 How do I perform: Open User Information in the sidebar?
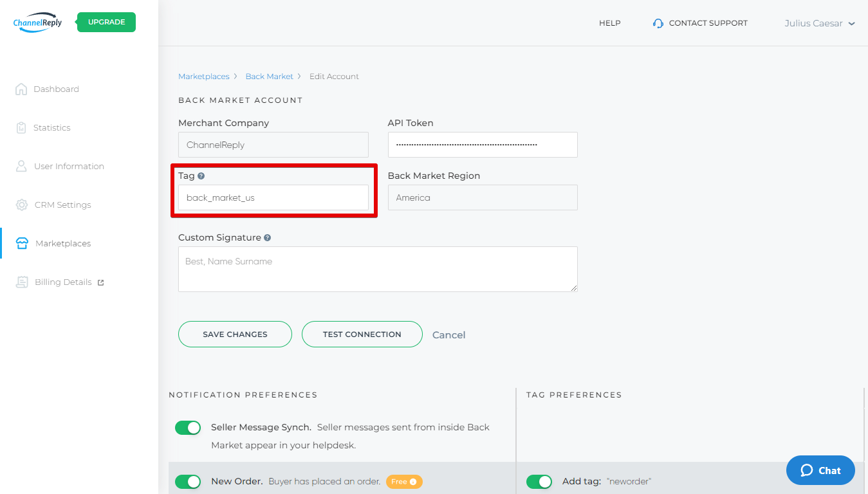click(x=69, y=166)
